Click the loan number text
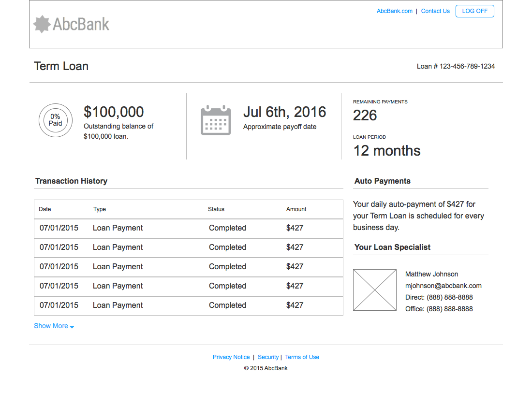Viewport: 532px width, 405px height. 456,66
